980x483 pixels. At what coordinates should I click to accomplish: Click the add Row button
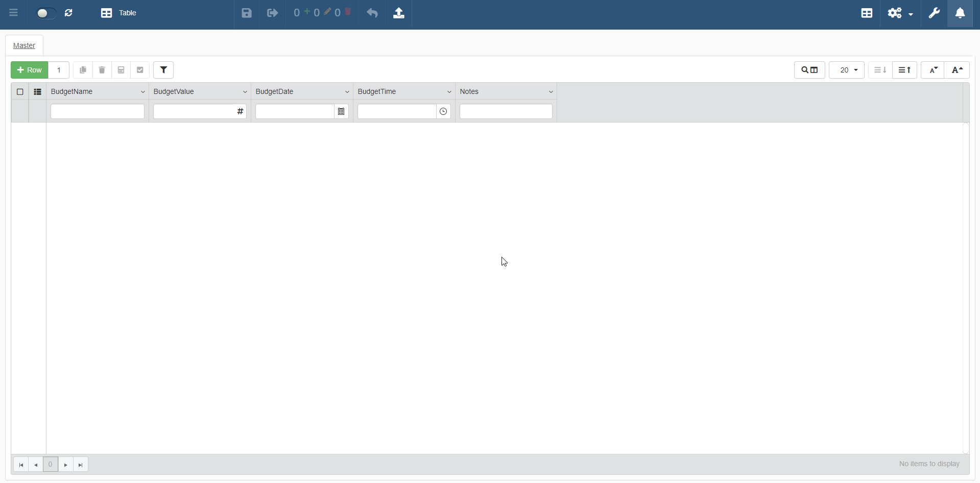(30, 70)
